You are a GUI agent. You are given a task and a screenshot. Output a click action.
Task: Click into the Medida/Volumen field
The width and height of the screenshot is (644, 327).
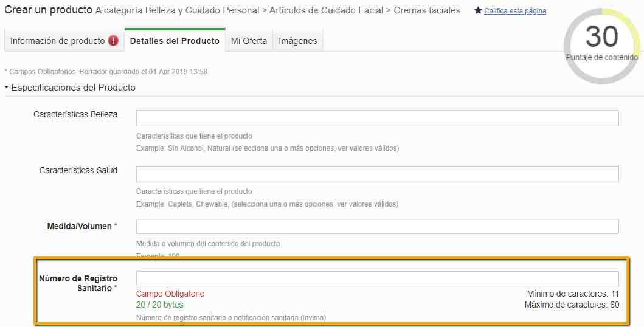(x=378, y=227)
